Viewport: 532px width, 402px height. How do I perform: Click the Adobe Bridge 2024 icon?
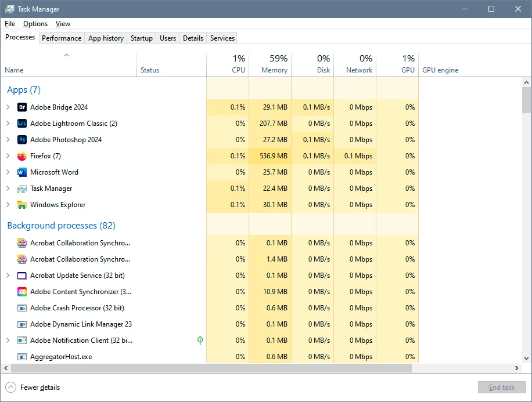click(x=21, y=107)
